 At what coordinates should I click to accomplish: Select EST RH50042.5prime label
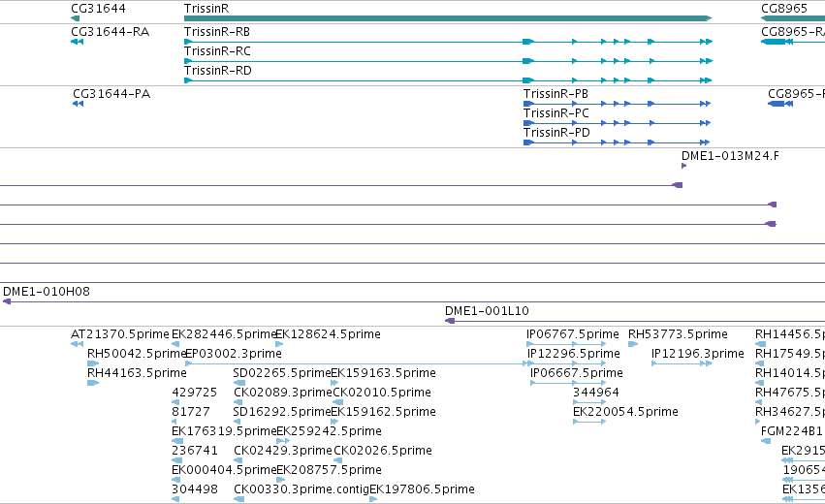tap(138, 354)
